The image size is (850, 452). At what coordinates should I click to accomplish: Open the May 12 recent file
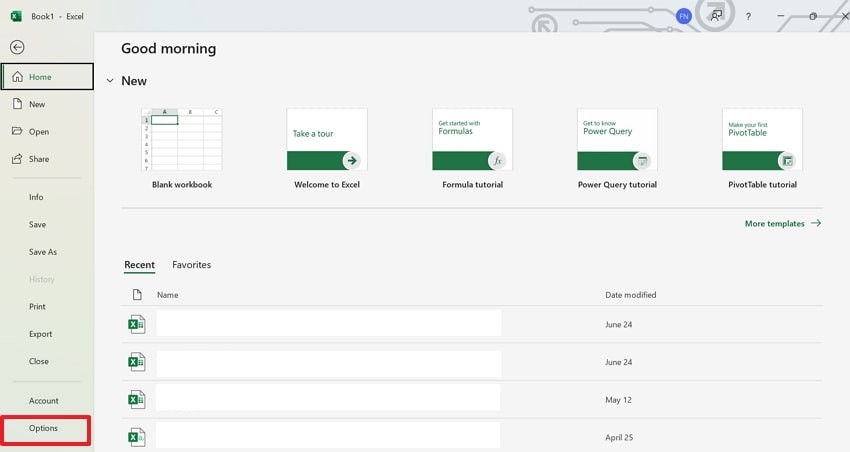[472, 399]
